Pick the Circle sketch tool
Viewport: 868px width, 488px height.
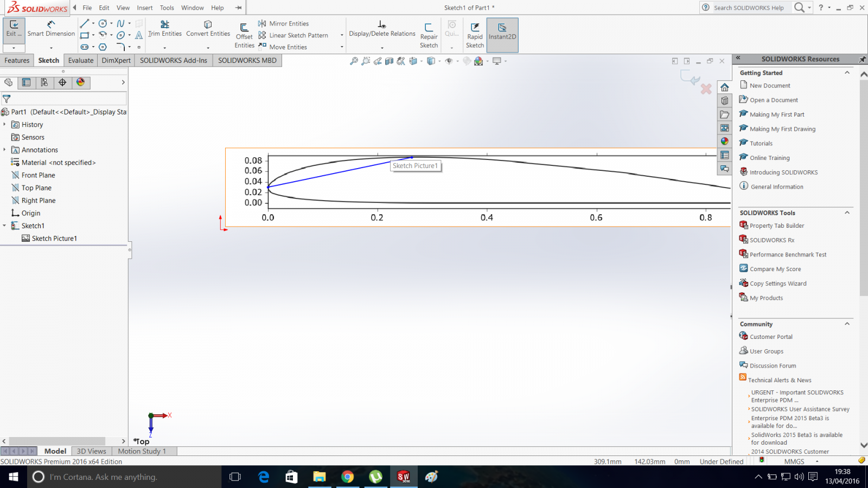coord(103,23)
